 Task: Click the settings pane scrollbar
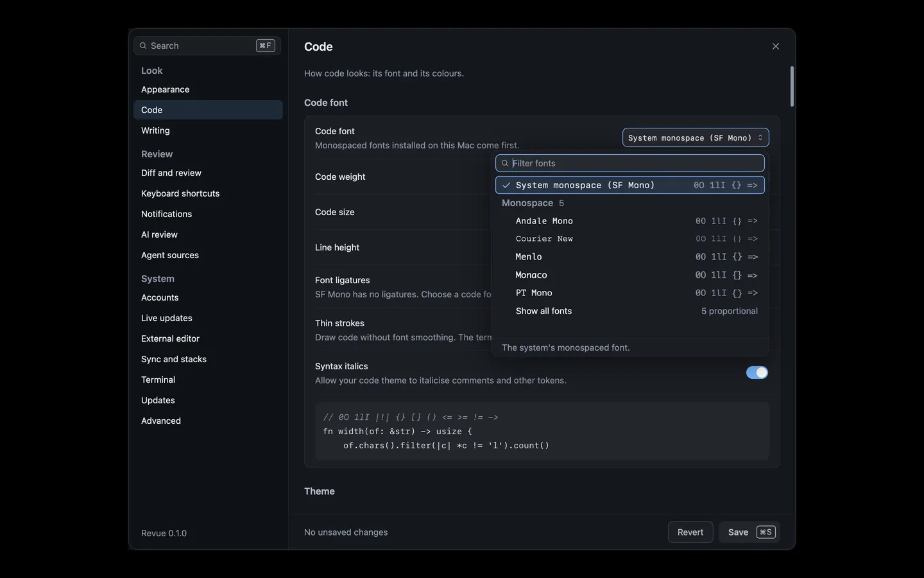pos(792,86)
